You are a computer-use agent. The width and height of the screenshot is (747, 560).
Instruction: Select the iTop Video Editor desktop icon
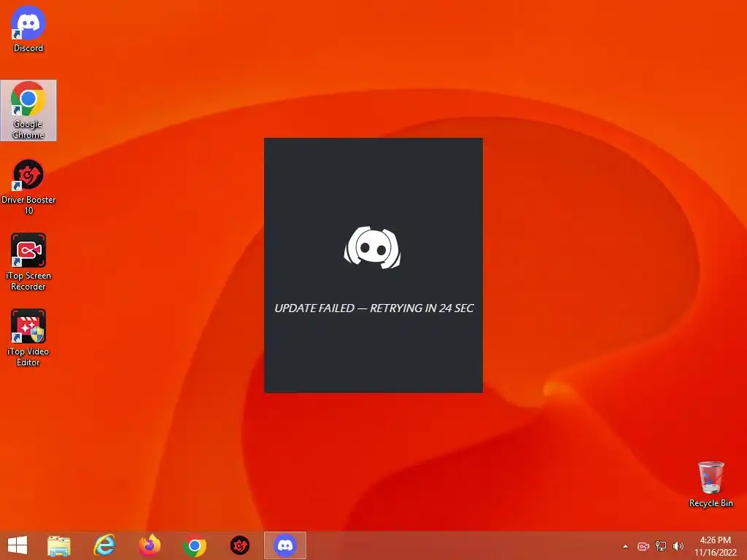tap(28, 338)
